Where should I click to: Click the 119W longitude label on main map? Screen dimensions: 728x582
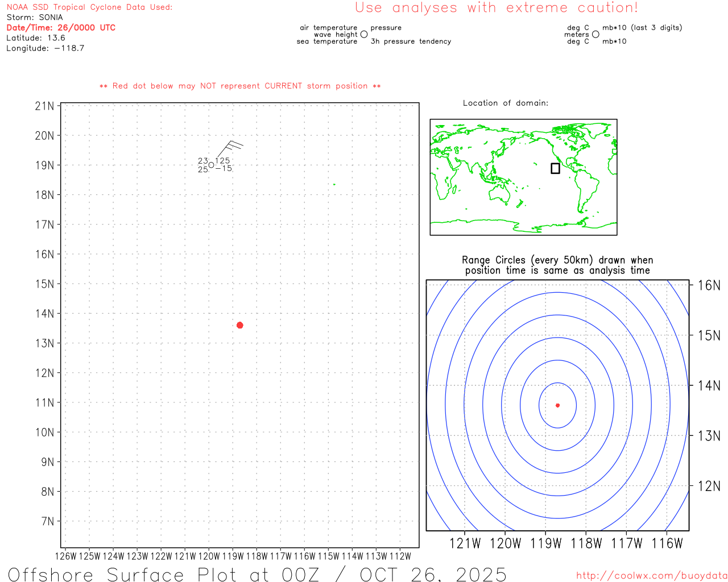(x=233, y=556)
